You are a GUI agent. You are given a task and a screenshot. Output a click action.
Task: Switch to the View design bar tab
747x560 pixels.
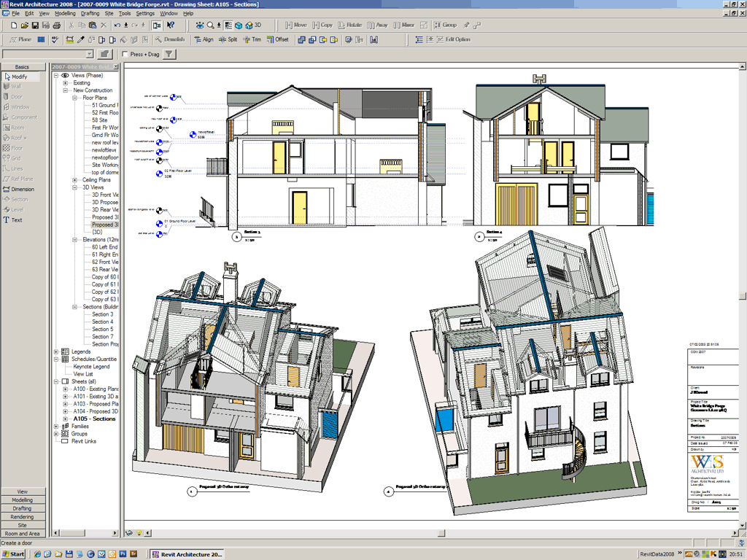[x=23, y=491]
